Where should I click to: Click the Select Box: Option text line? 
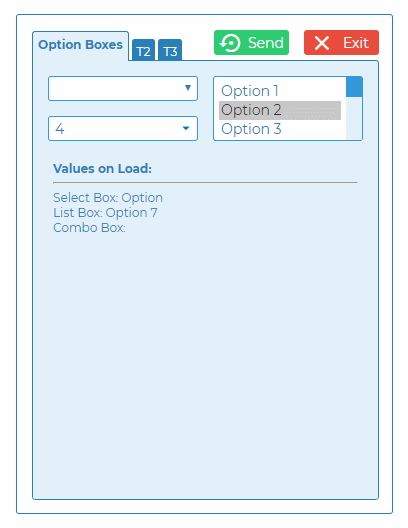coord(108,198)
